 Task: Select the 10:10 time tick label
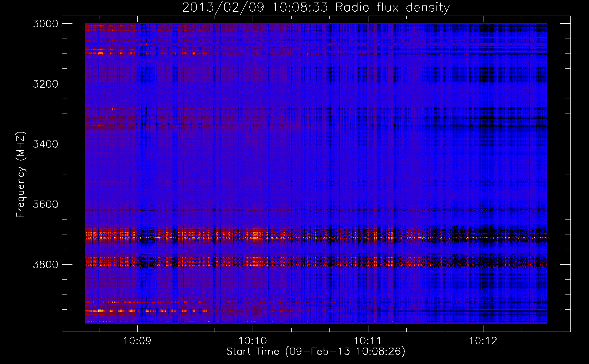pyautogui.click(x=253, y=341)
